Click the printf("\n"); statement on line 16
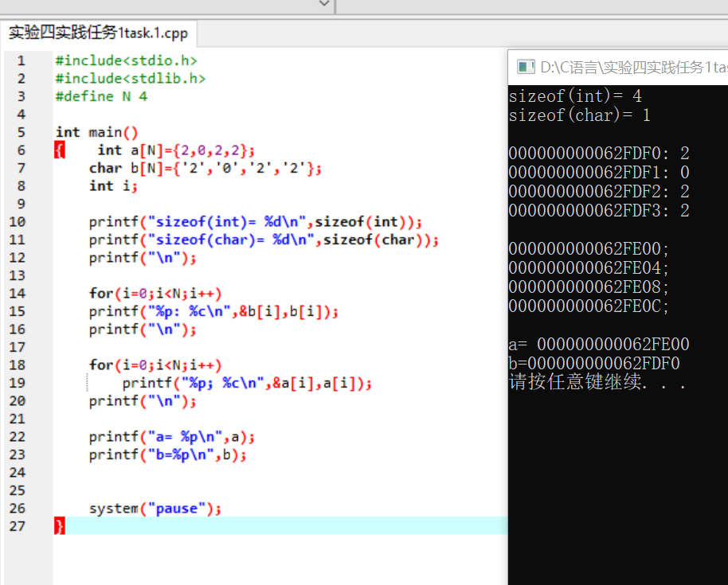The width and height of the screenshot is (728, 585). click(143, 330)
